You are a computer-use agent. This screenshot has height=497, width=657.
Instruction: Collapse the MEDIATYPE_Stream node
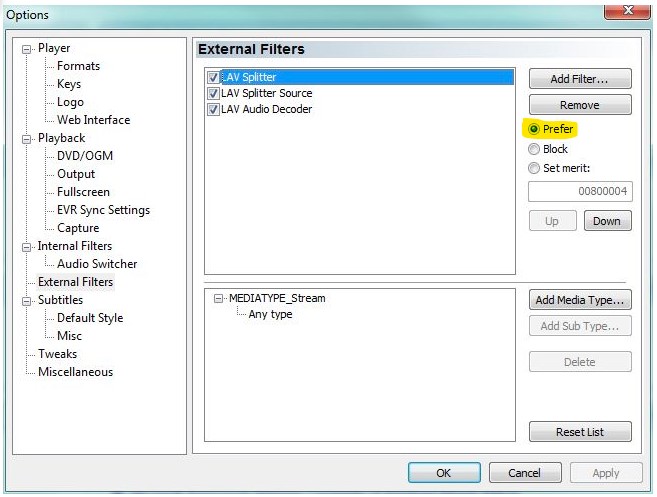(x=218, y=298)
